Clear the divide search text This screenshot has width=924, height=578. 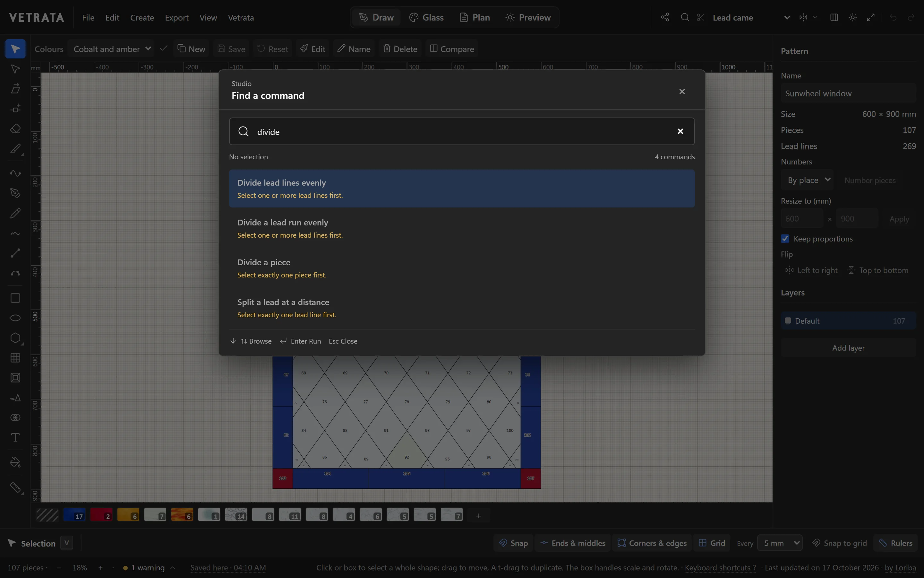pos(680,131)
